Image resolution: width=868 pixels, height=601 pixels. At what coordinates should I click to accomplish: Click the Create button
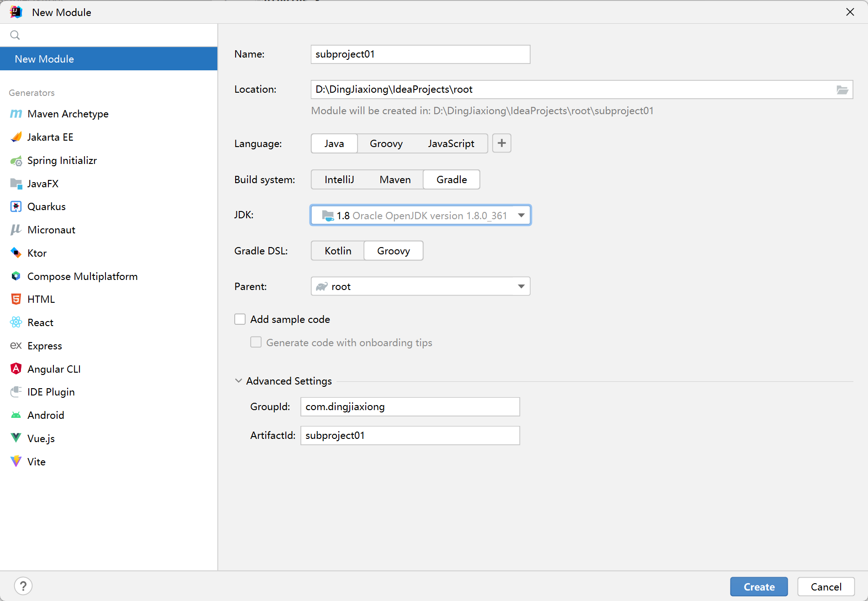[x=758, y=586]
